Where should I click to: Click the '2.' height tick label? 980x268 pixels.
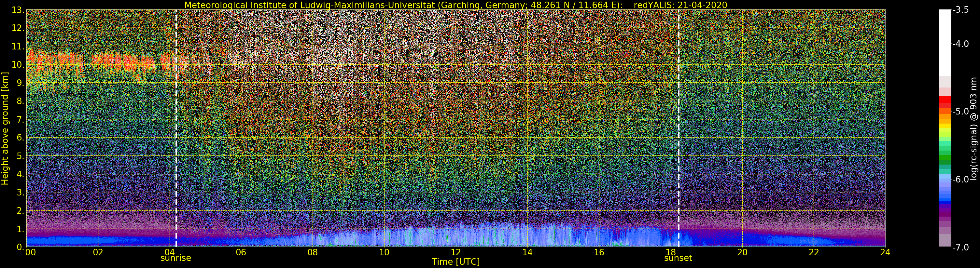pyautogui.click(x=20, y=211)
